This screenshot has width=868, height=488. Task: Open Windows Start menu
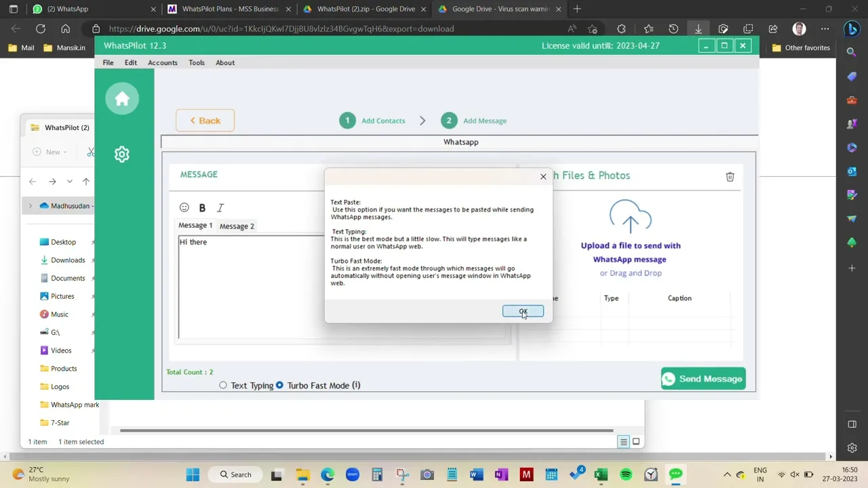point(193,474)
